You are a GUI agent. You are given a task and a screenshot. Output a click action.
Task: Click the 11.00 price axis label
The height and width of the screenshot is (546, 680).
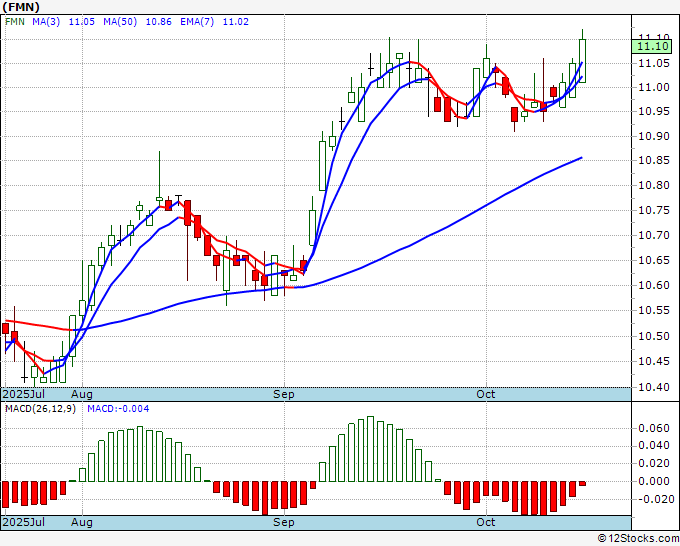(x=654, y=87)
